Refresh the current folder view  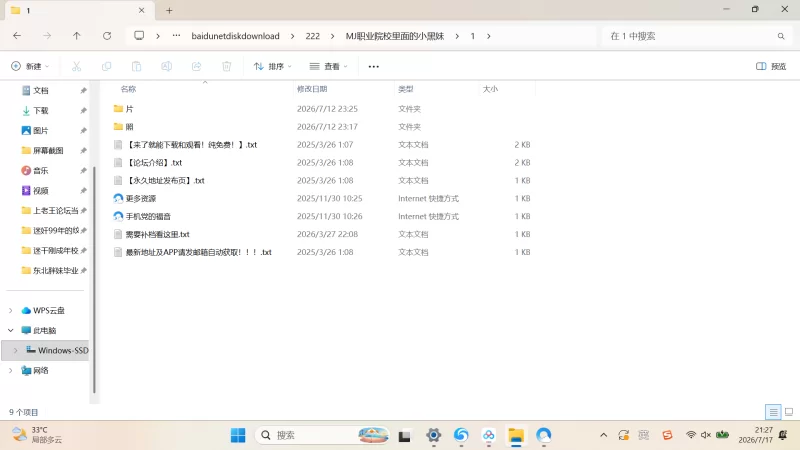(107, 36)
